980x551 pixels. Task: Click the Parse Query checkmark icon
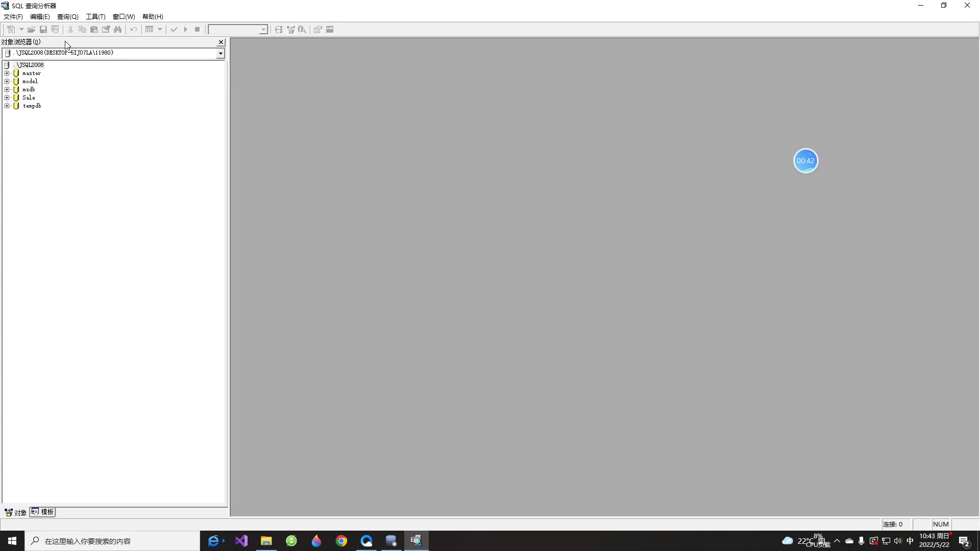[174, 30]
